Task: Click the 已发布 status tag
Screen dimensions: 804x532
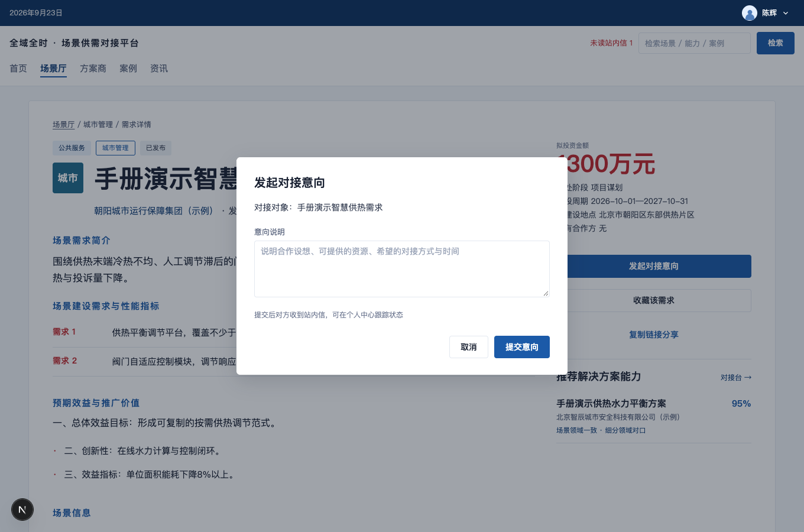Action: coord(155,148)
